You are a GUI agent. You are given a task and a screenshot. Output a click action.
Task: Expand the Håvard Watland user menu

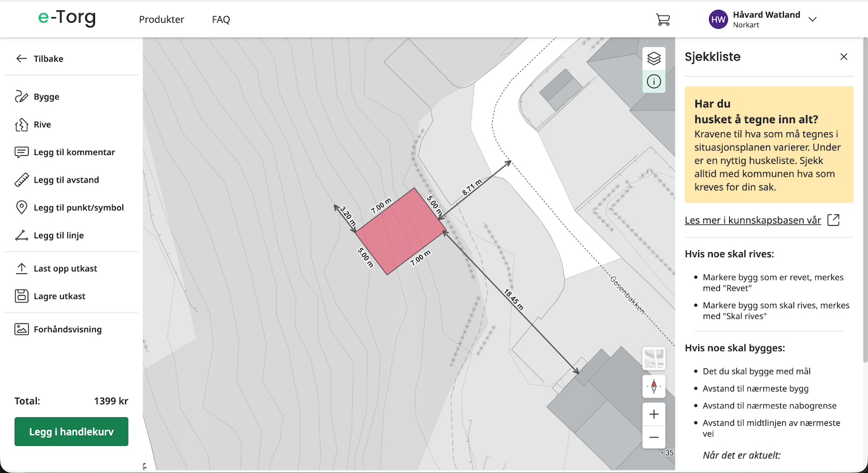click(812, 20)
